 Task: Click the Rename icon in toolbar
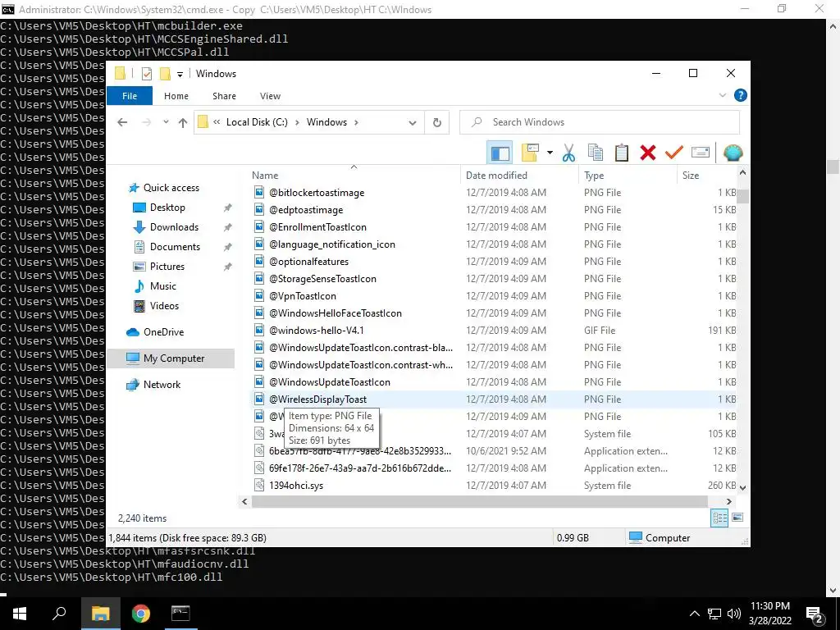[x=701, y=153]
